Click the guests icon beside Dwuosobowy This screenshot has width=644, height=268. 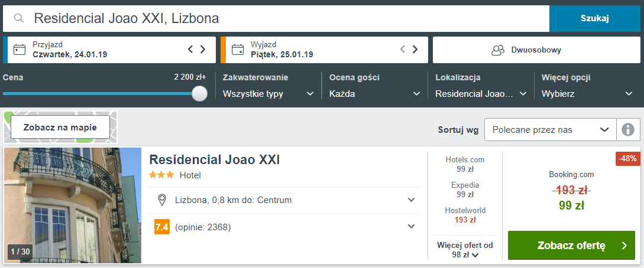click(498, 50)
